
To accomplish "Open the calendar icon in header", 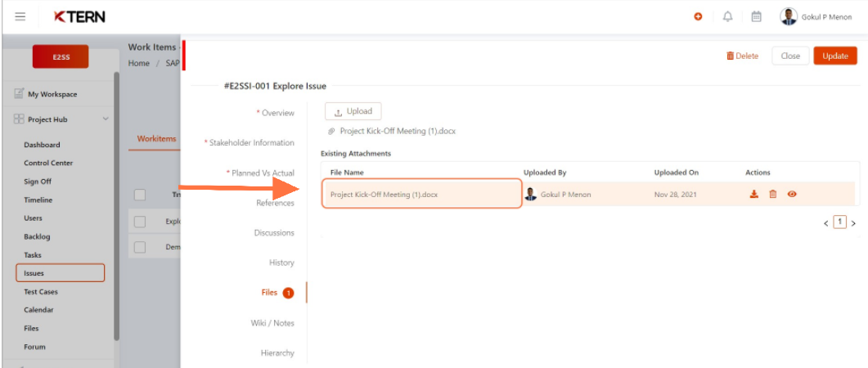I will [756, 17].
